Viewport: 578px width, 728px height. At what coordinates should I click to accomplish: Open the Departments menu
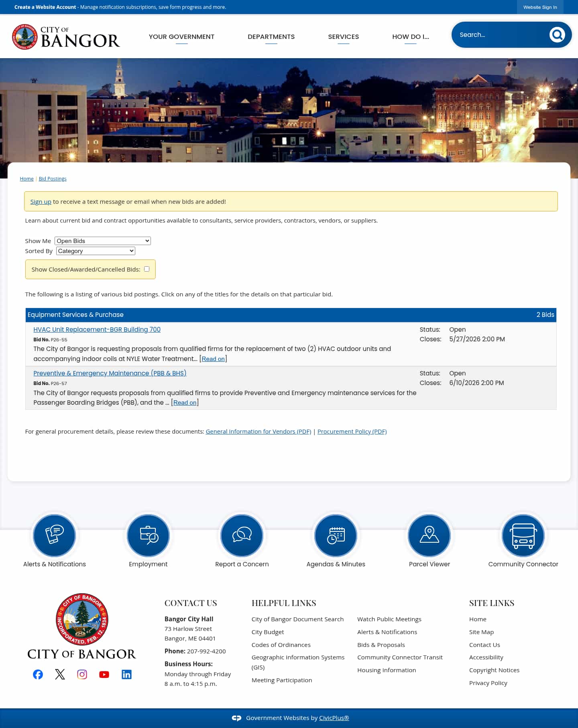click(x=271, y=37)
